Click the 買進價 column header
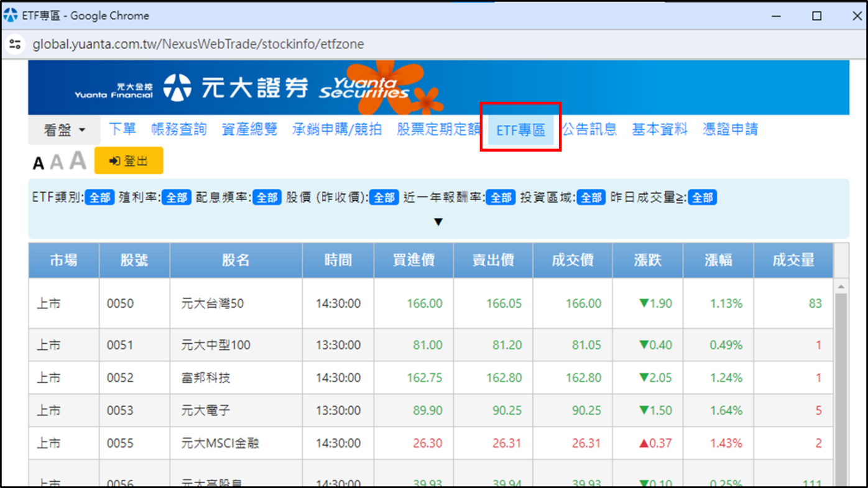The width and height of the screenshot is (868, 488). 413,260
